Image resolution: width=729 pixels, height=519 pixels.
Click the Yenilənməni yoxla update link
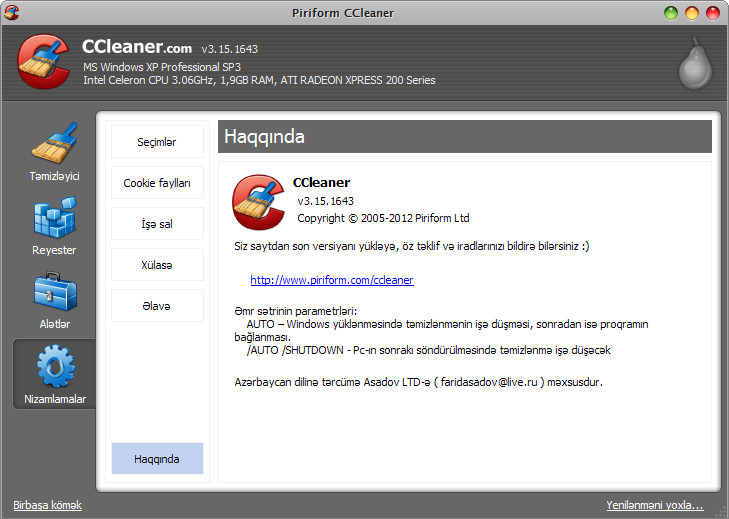click(654, 505)
